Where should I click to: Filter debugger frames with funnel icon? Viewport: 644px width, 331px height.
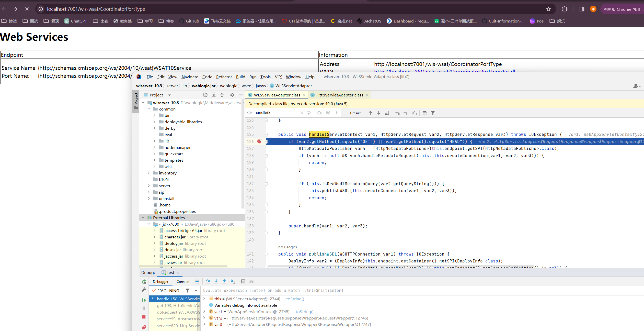click(188, 290)
